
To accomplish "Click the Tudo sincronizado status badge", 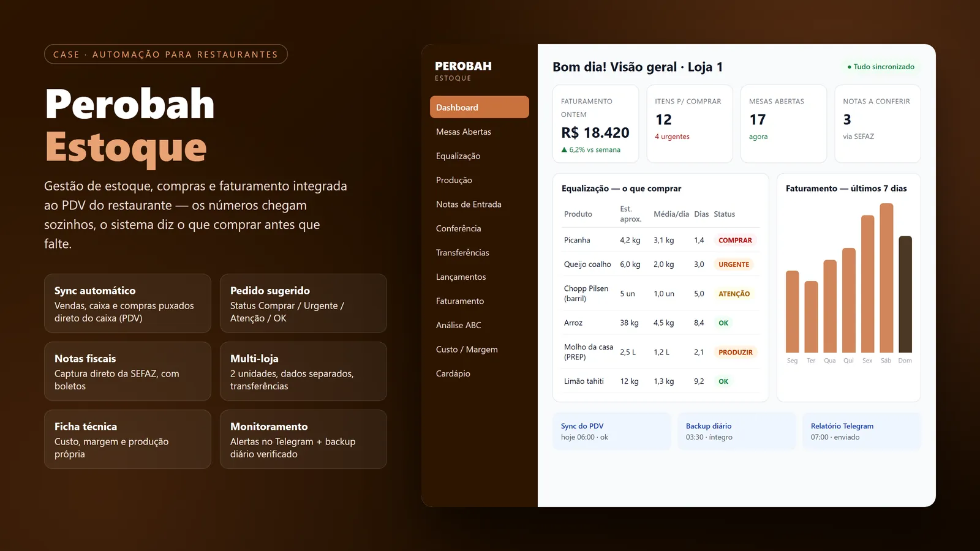I will pos(881,67).
